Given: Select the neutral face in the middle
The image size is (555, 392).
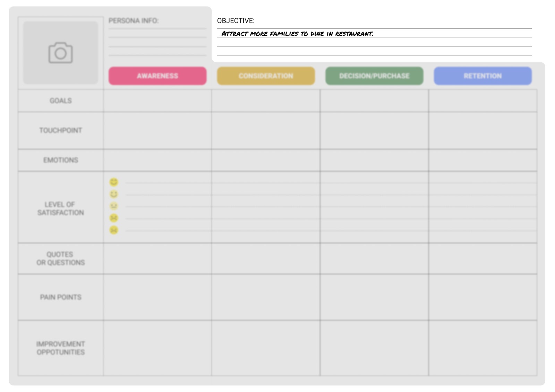Looking at the screenshot, I should pos(114,206).
